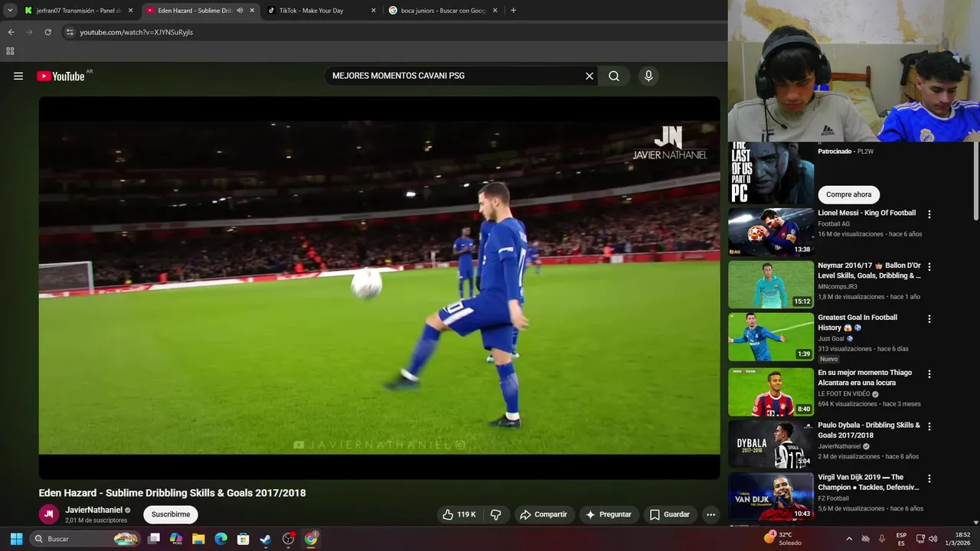Click the 2,01 M de suscriptores text

coord(96,520)
